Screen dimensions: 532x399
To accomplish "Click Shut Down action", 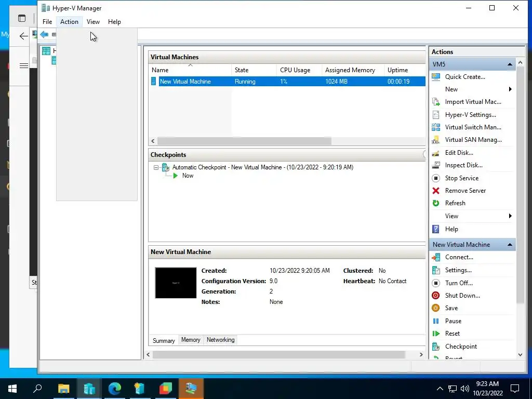I will coord(462,296).
